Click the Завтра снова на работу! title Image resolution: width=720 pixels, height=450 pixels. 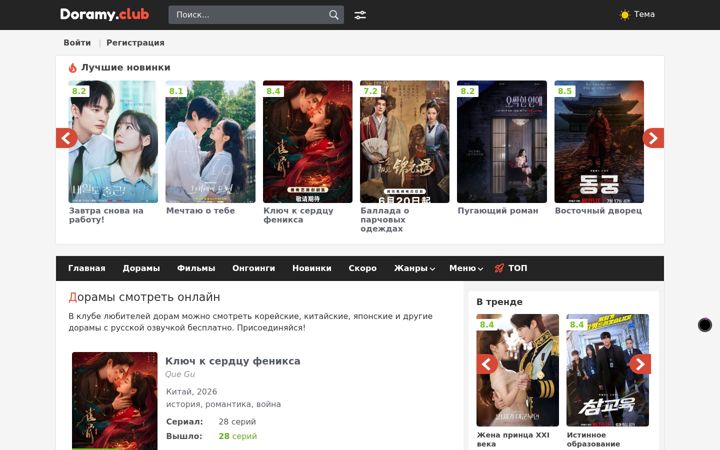tap(106, 215)
